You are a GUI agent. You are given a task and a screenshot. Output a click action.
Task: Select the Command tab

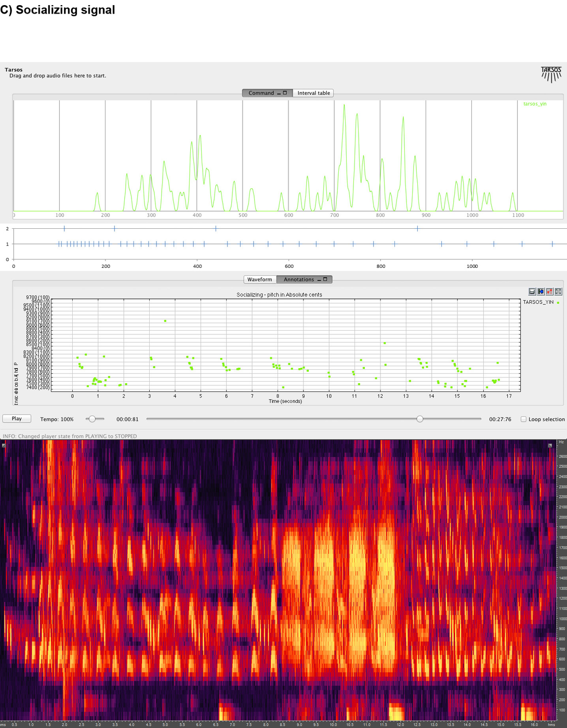pyautogui.click(x=261, y=93)
